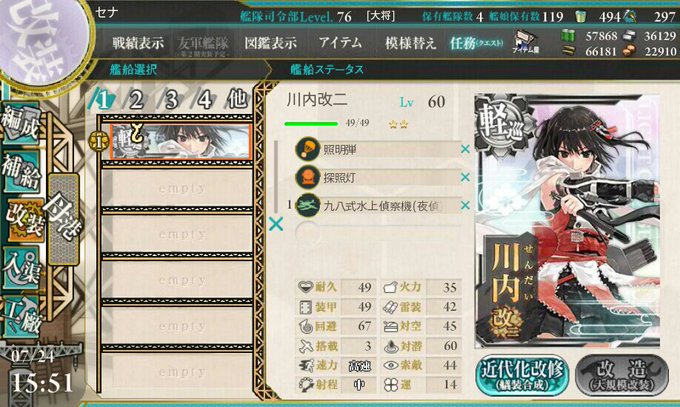Select the 照明弾 star shell equipment slot
The width and height of the screenshot is (680, 407).
[376, 149]
